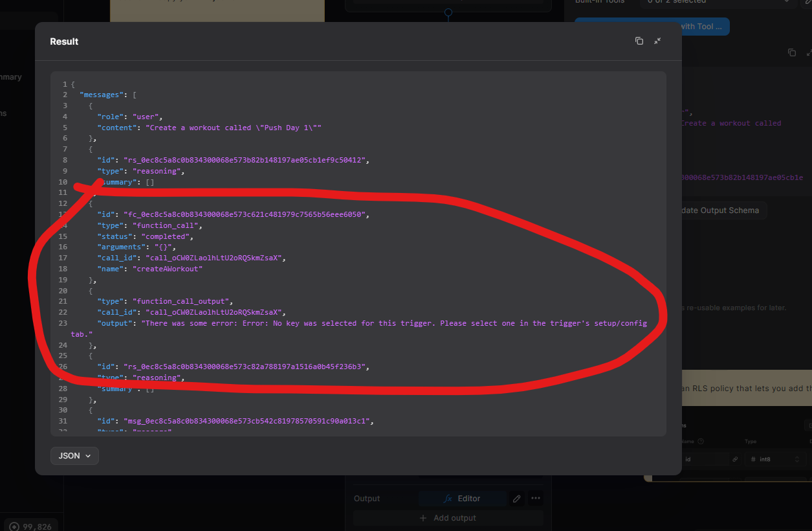
Task: Click 'Create a workout called' text in the background panel
Action: tap(731, 123)
